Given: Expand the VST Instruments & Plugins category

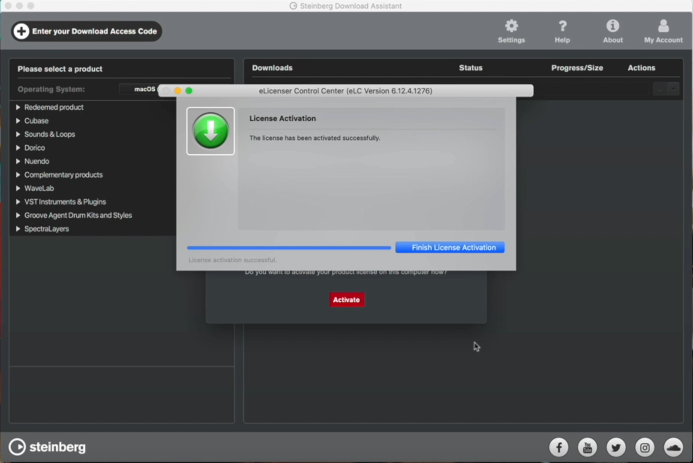Looking at the screenshot, I should [18, 202].
